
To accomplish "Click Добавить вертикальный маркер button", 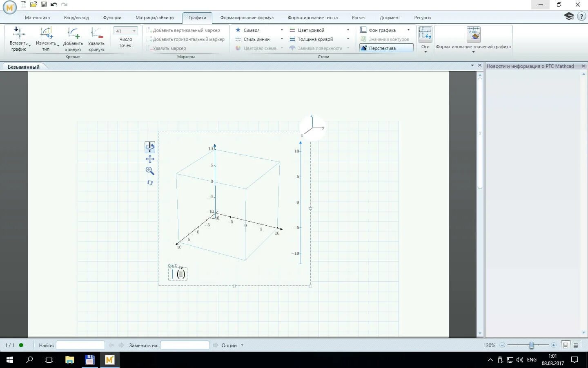I will (x=183, y=30).
